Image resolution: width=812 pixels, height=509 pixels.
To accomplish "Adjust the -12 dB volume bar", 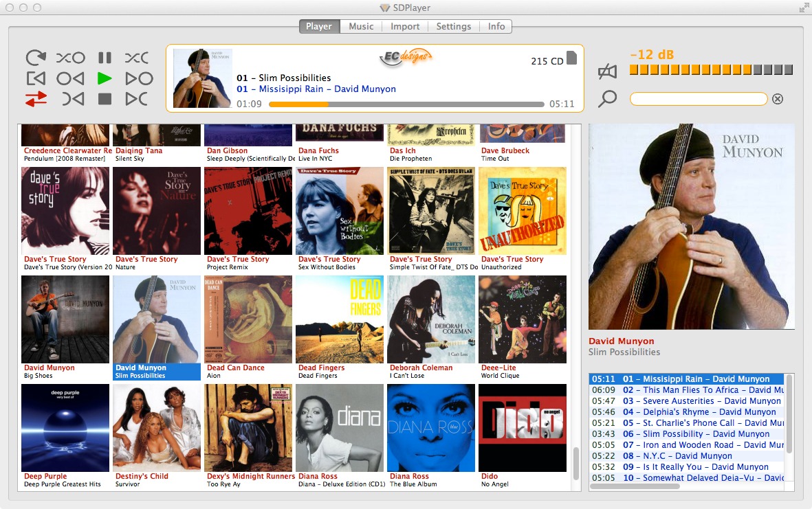I will pyautogui.click(x=711, y=70).
